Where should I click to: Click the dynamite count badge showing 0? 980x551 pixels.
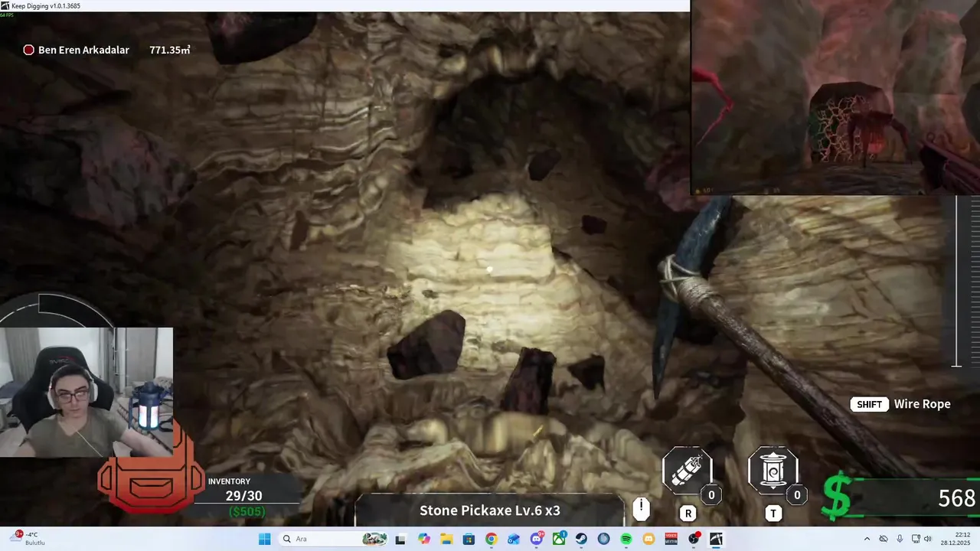coord(711,495)
